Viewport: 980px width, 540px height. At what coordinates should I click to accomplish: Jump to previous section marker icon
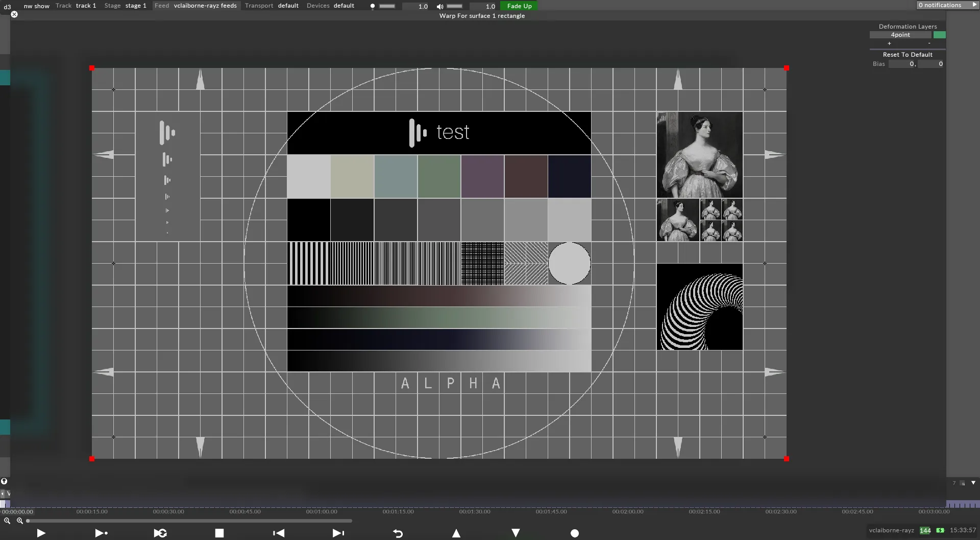click(x=279, y=533)
